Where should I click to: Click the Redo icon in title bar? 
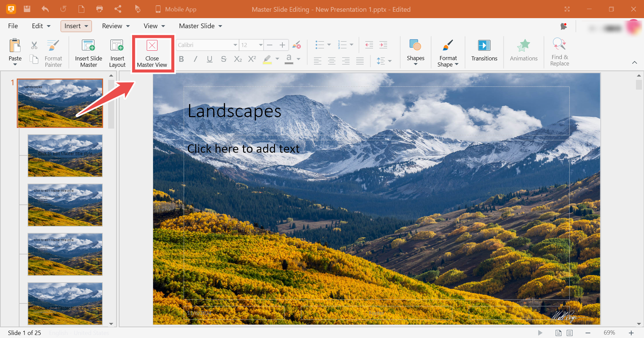pyautogui.click(x=63, y=9)
